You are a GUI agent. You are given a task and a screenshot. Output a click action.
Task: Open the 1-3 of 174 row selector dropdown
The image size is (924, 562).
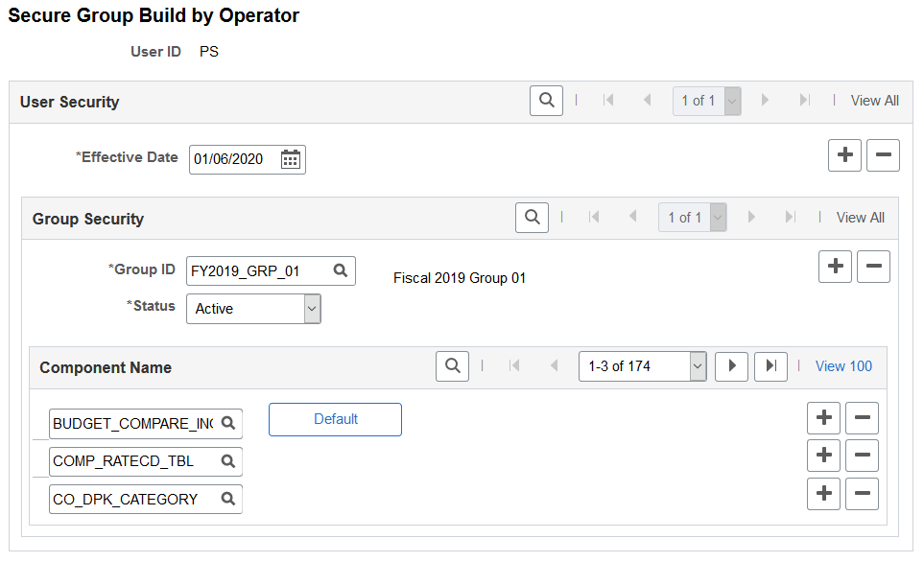point(642,366)
